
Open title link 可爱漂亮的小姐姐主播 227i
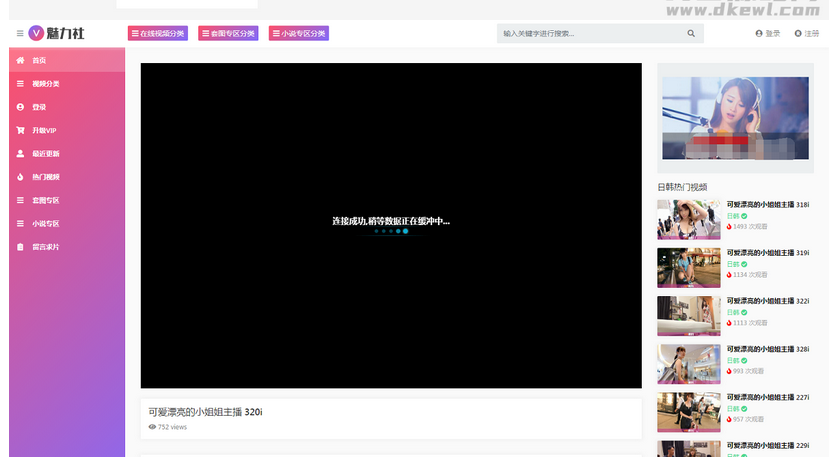click(x=768, y=397)
